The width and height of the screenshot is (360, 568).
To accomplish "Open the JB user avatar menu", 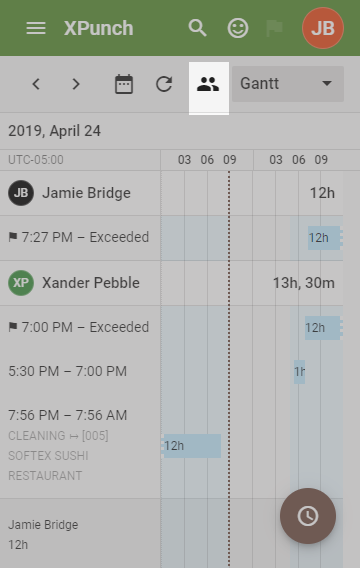I will point(323,28).
